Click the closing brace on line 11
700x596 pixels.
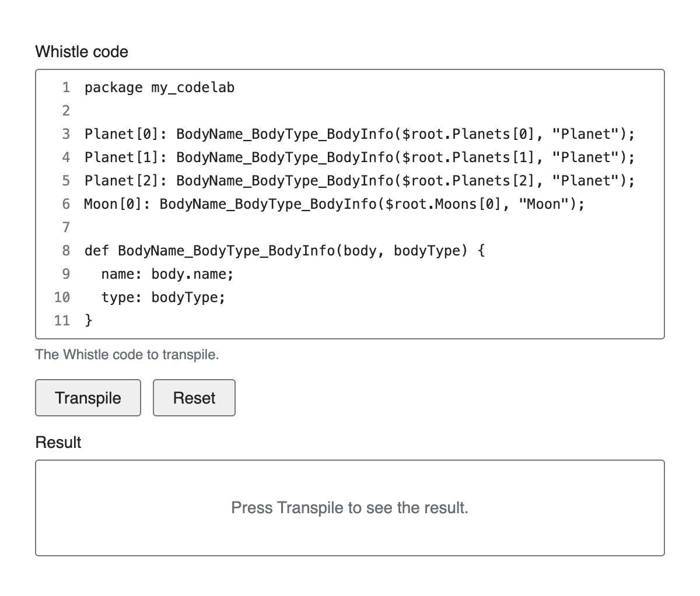[89, 321]
